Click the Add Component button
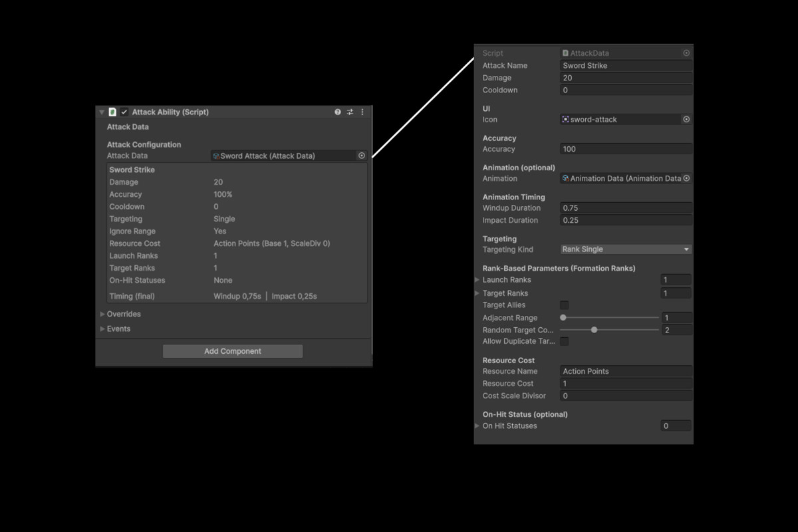This screenshot has width=798, height=532. coord(233,351)
